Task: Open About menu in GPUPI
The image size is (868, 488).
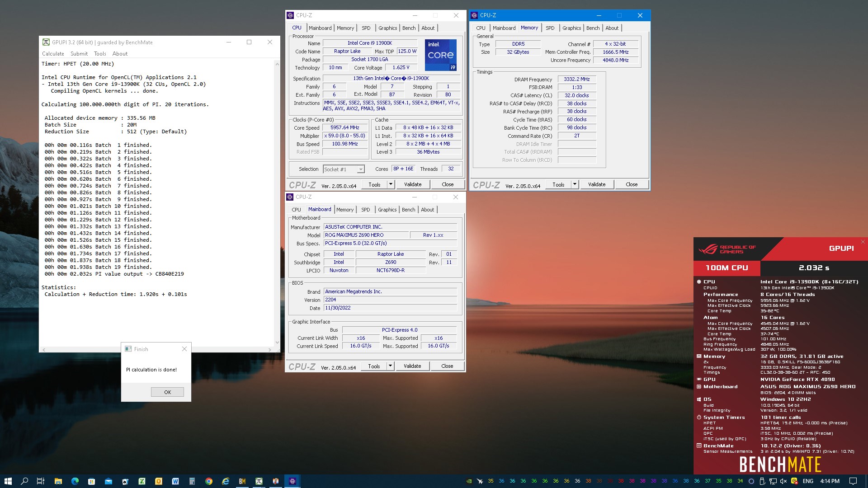Action: click(x=120, y=53)
